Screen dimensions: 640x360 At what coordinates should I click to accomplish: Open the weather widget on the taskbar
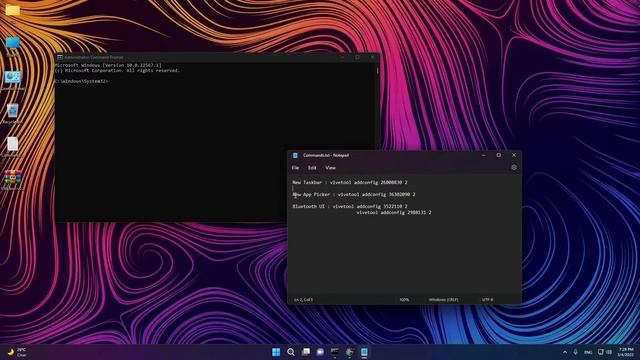pos(17,352)
